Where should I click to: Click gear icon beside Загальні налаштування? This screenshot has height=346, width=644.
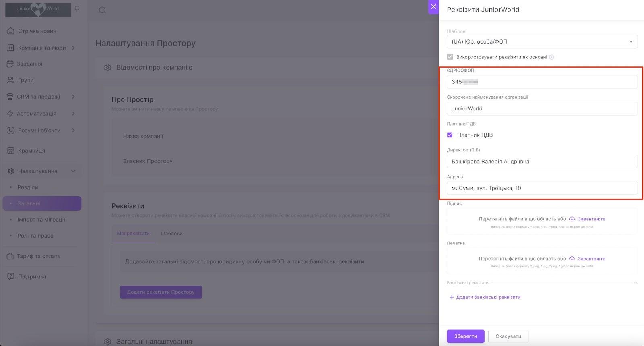point(107,342)
